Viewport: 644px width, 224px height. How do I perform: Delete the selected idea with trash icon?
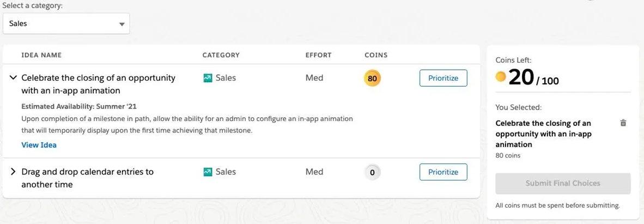coord(623,123)
